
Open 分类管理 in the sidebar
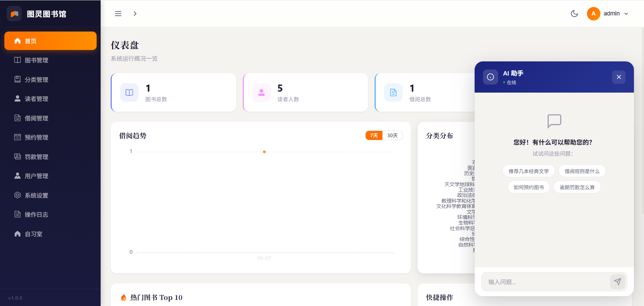[50, 80]
